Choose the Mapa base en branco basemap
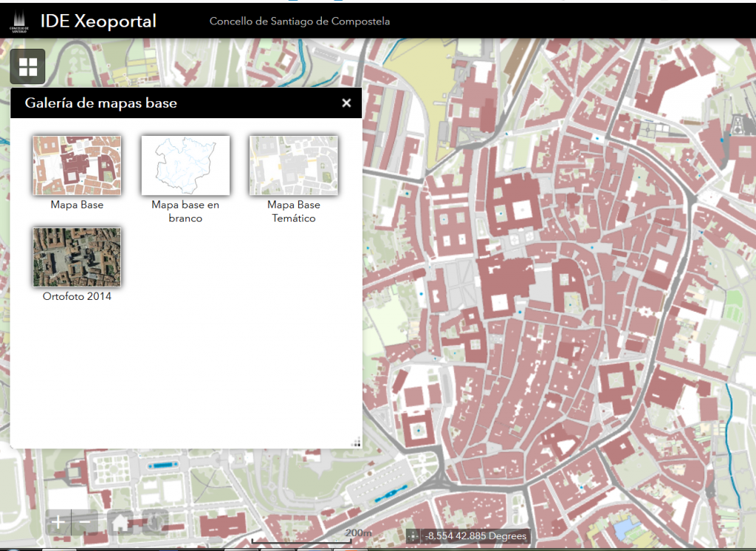Image resolution: width=756 pixels, height=551 pixels. click(185, 165)
